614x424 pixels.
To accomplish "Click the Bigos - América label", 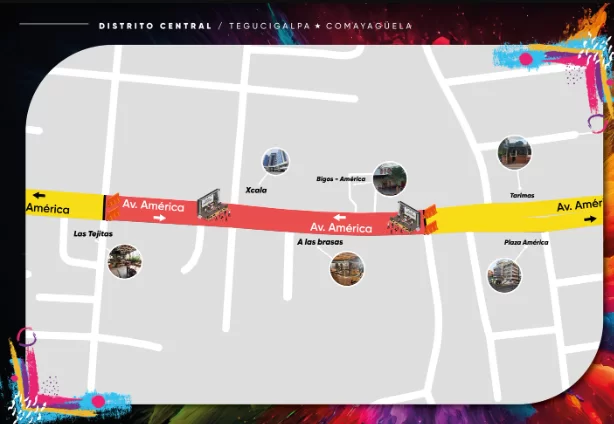I will click(341, 179).
